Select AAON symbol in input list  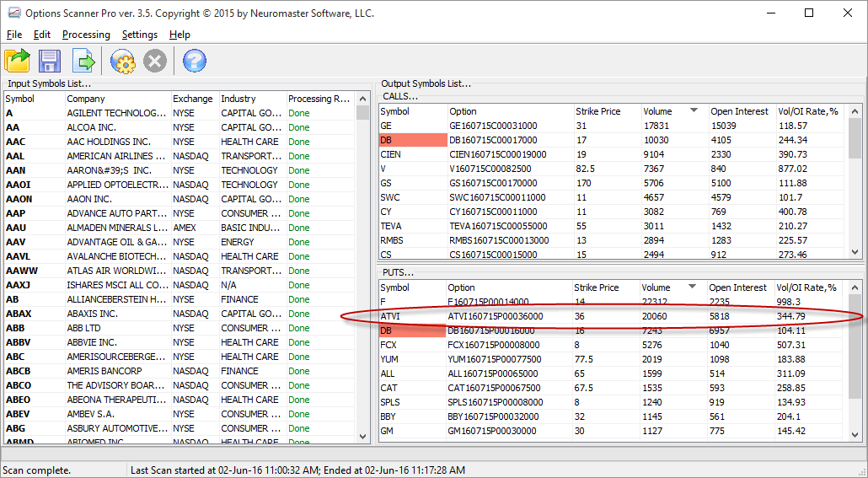[19, 199]
